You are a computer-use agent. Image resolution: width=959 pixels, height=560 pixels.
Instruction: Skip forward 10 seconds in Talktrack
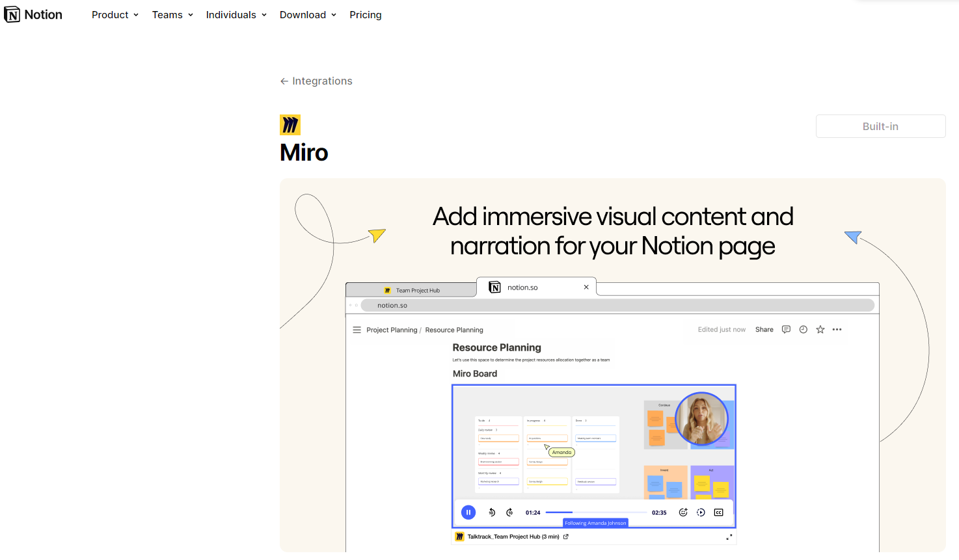[509, 513]
